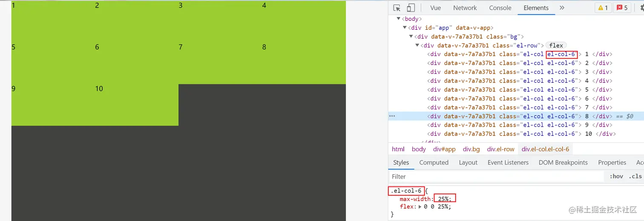The width and height of the screenshot is (644, 221).
Task: Click grid cell 9 on the page
Action: 53,105
